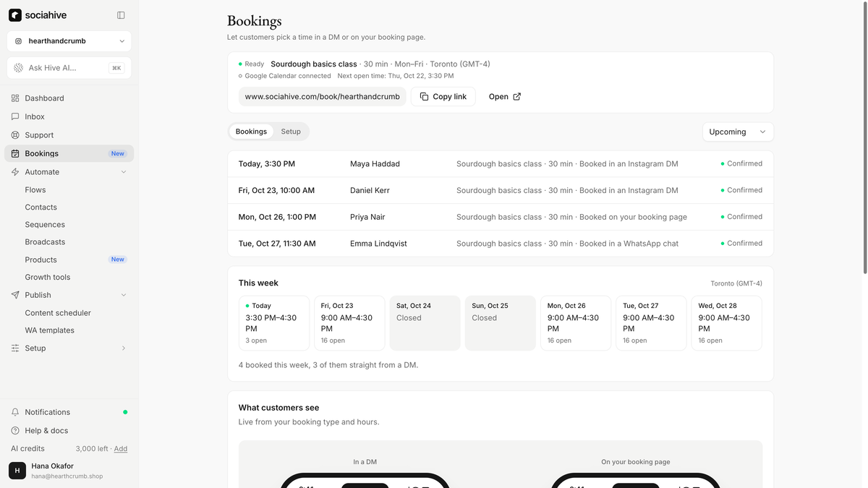Screen dimensions: 868x488
Task: Click the H avatar for Hana Okafor
Action: tap(17, 471)
